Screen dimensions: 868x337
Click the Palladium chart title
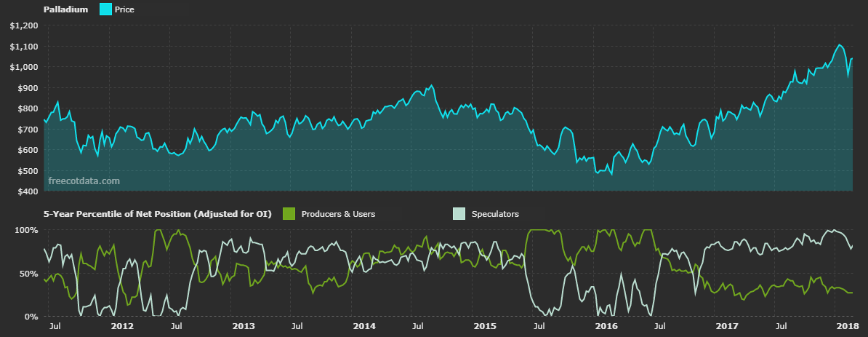(x=65, y=9)
